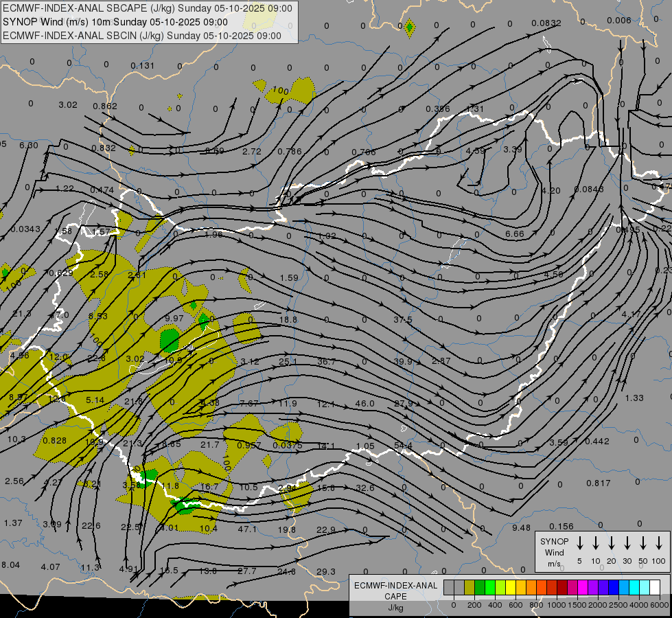The height and width of the screenshot is (618, 672).
Task: Click the wind arrow labeled 20 m/s
Action: point(612,543)
